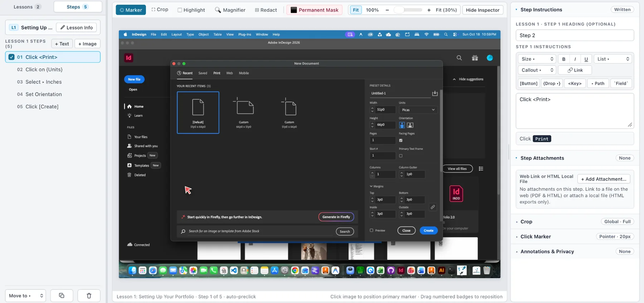Apply italic formatting with the I button
The width and height of the screenshot is (644, 303).
pyautogui.click(x=575, y=59)
